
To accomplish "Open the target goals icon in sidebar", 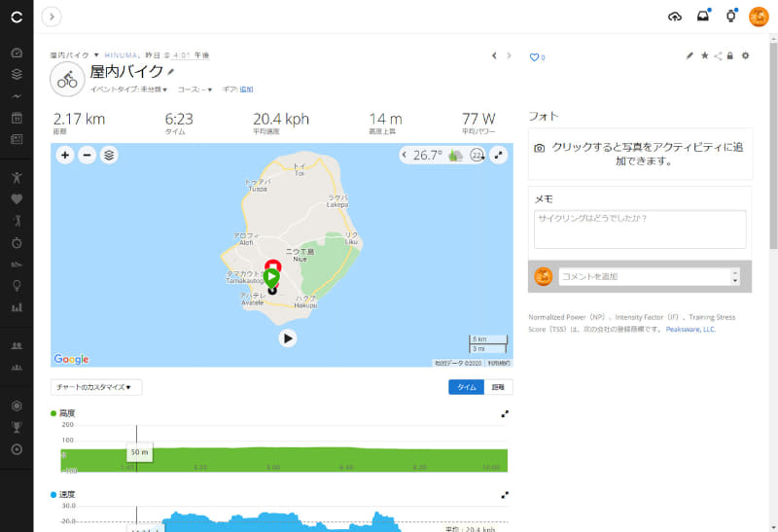I will (x=17, y=449).
